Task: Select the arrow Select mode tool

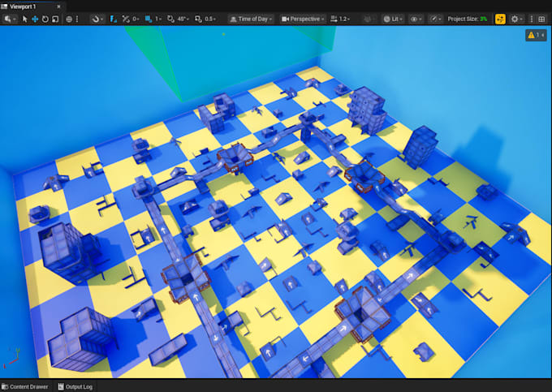Action: pyautogui.click(x=24, y=19)
